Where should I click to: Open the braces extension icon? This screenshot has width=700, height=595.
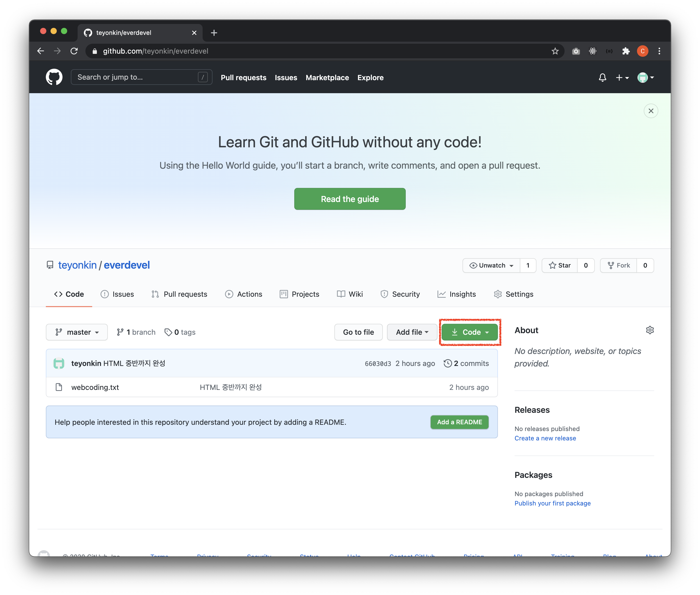(x=609, y=51)
